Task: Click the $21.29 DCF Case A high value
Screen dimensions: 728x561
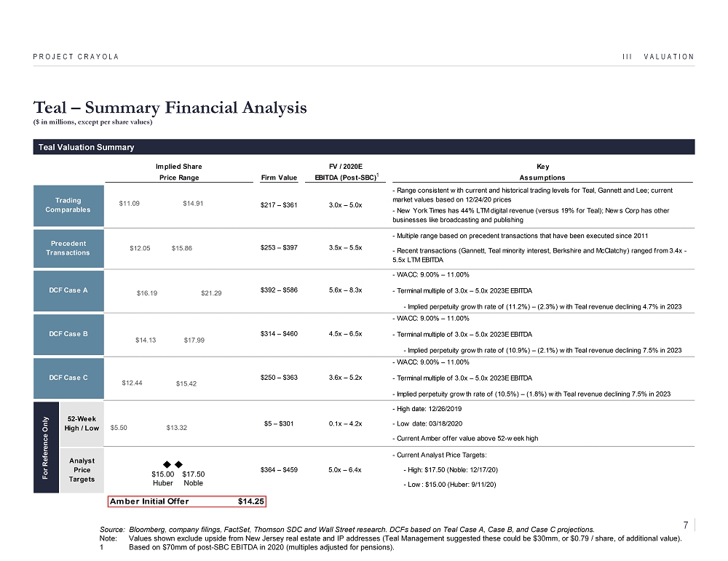Action: 211,293
